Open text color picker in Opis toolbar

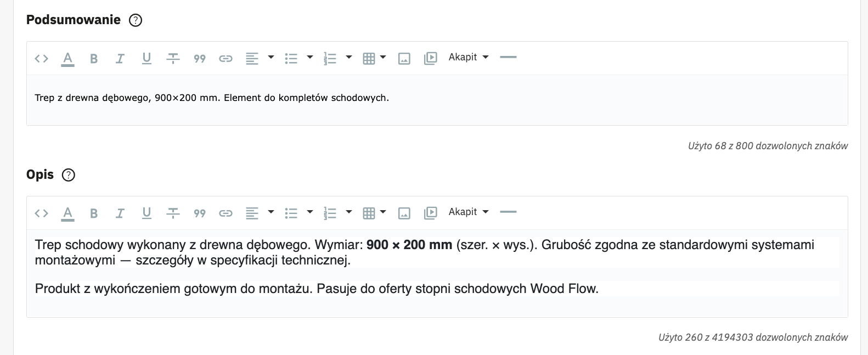tap(67, 213)
